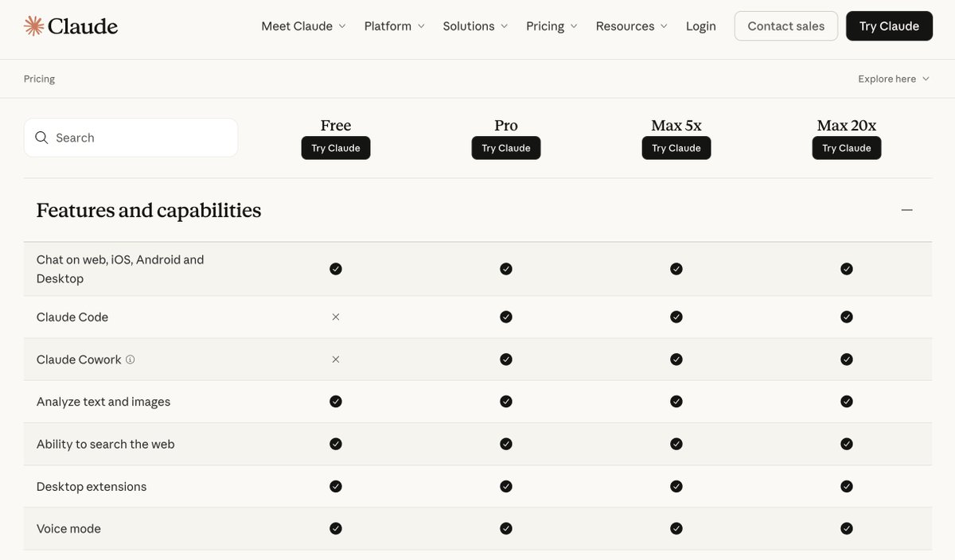
Task: Click the Contact sales button
Action: point(786,26)
